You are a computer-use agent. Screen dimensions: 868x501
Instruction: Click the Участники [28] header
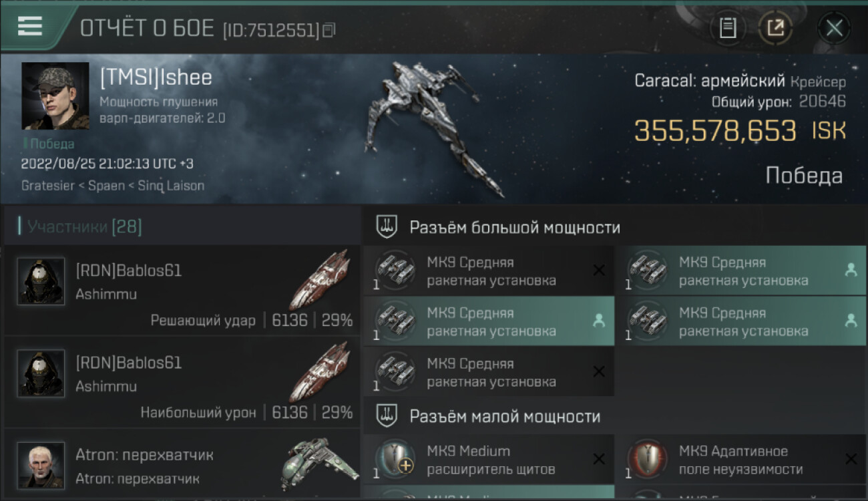tap(84, 226)
